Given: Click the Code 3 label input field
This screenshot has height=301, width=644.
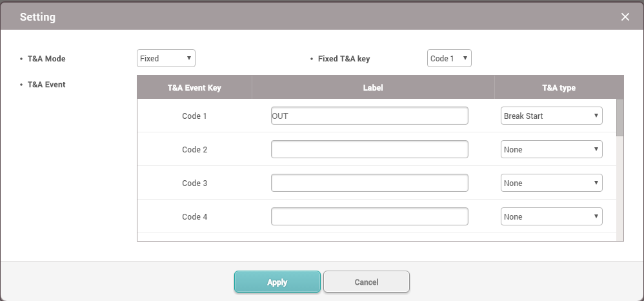Looking at the screenshot, I should click(369, 183).
